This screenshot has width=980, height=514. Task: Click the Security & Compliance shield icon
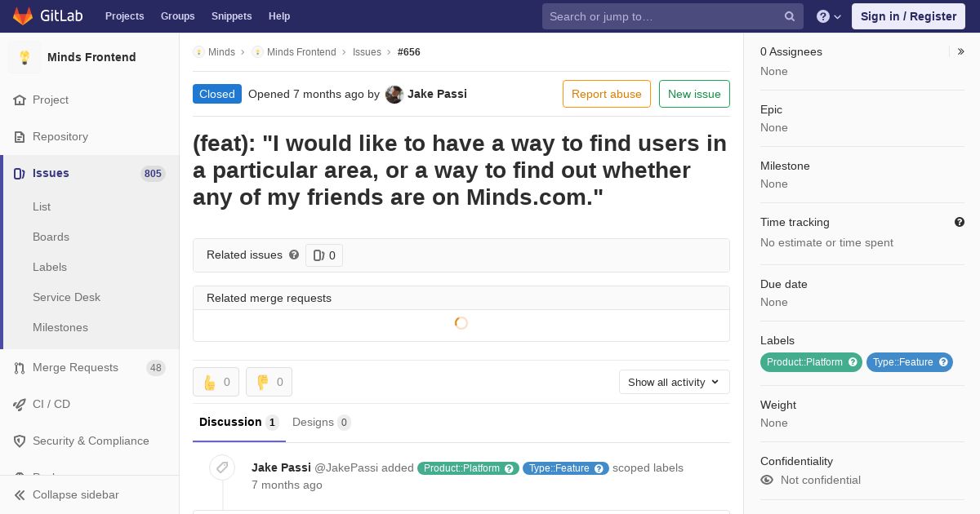[20, 441]
